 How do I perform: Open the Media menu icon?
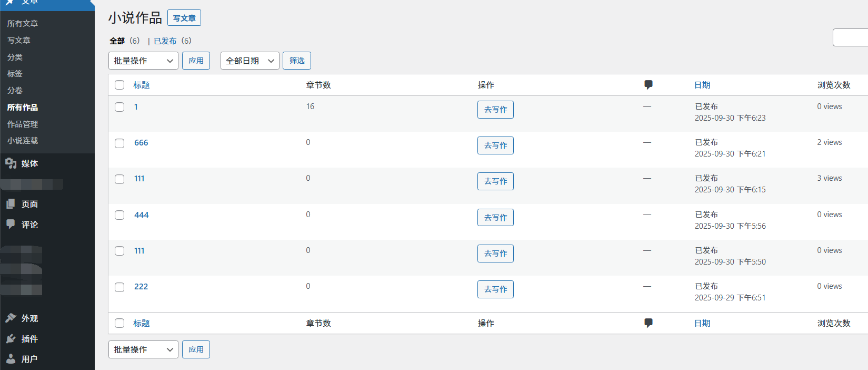click(x=11, y=163)
